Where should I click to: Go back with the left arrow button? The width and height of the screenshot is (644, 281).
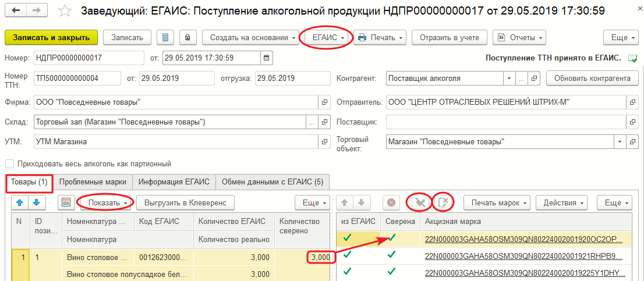pyautogui.click(x=16, y=10)
